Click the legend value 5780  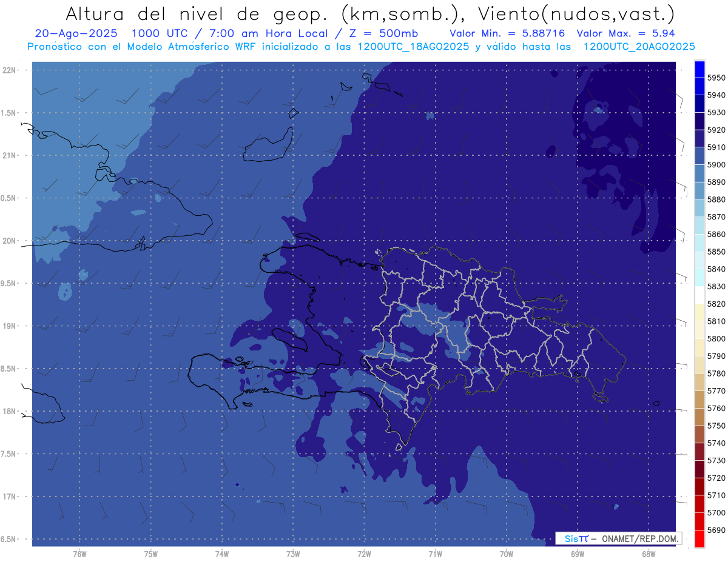[x=716, y=373]
